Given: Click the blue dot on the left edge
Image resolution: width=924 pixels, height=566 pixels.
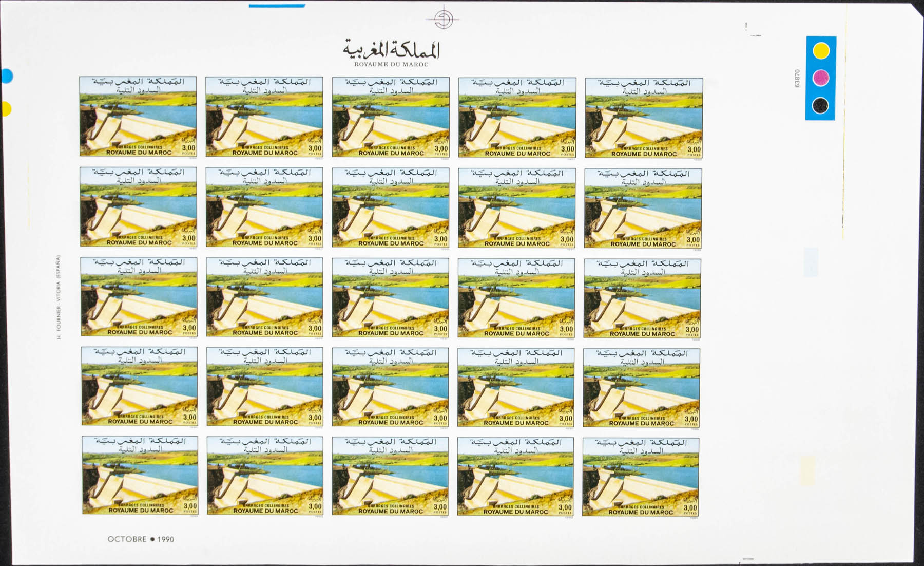Looking at the screenshot, I should pyautogui.click(x=6, y=76).
